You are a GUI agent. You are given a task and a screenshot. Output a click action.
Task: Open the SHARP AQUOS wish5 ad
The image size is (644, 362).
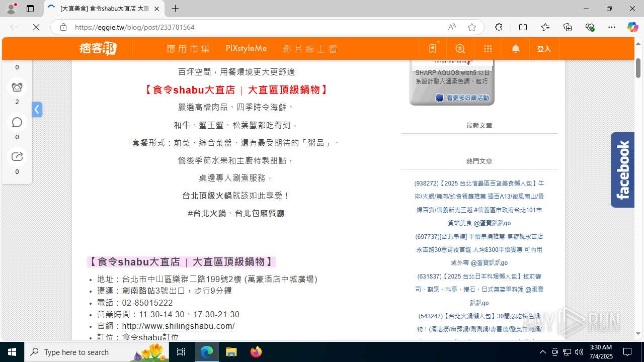(452, 77)
